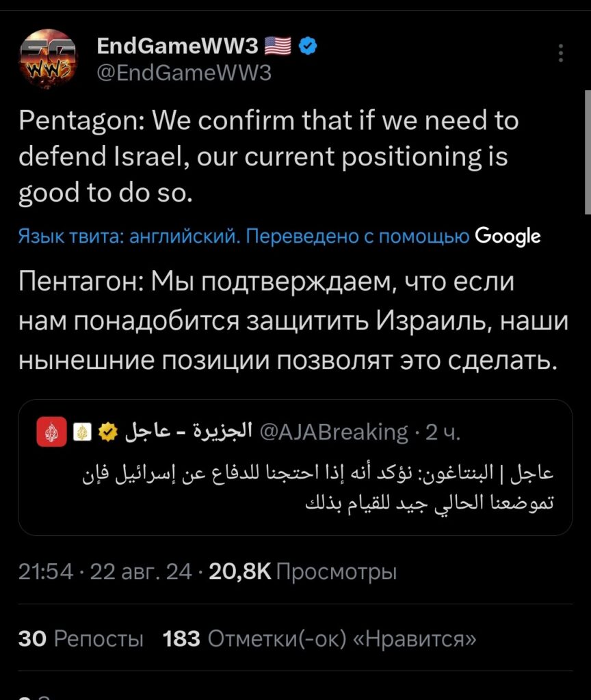Open the 183 «Нравится» likes list
Viewport: 591px width, 700px height.
(319, 638)
